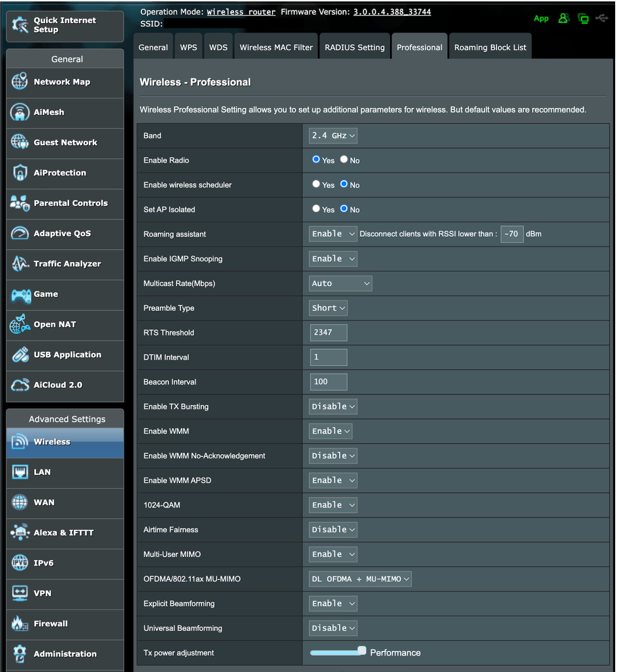Image resolution: width=618 pixels, height=672 pixels.
Task: Open Quick Internet Setup wizard icon
Action: 20,25
